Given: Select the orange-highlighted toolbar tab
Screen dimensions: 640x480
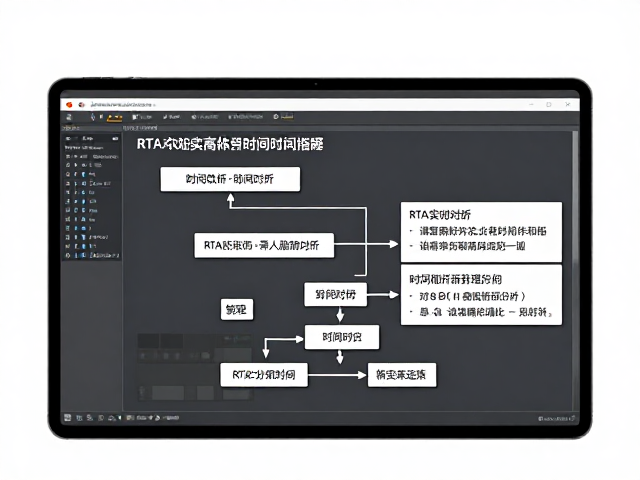Looking at the screenshot, I should (x=115, y=118).
